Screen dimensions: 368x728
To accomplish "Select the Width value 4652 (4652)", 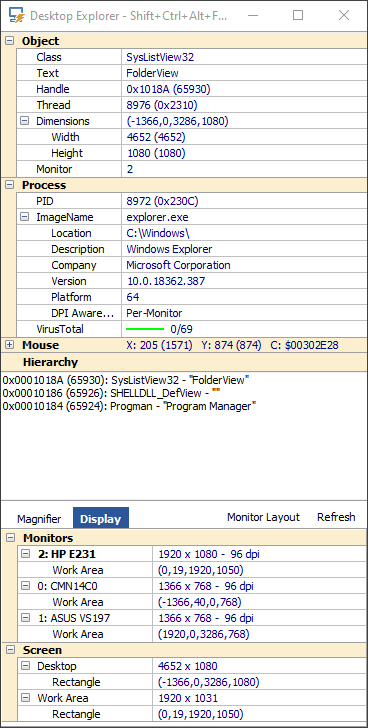I will coord(155,137).
